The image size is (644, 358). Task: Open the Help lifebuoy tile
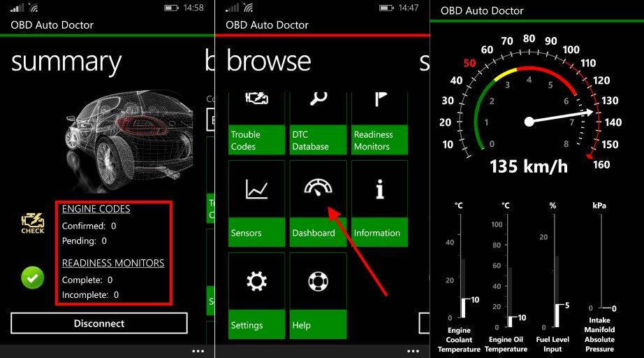tap(319, 295)
